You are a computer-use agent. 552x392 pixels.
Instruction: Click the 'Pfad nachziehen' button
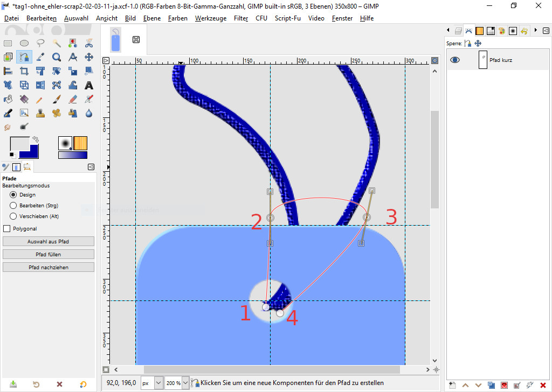[x=49, y=267]
